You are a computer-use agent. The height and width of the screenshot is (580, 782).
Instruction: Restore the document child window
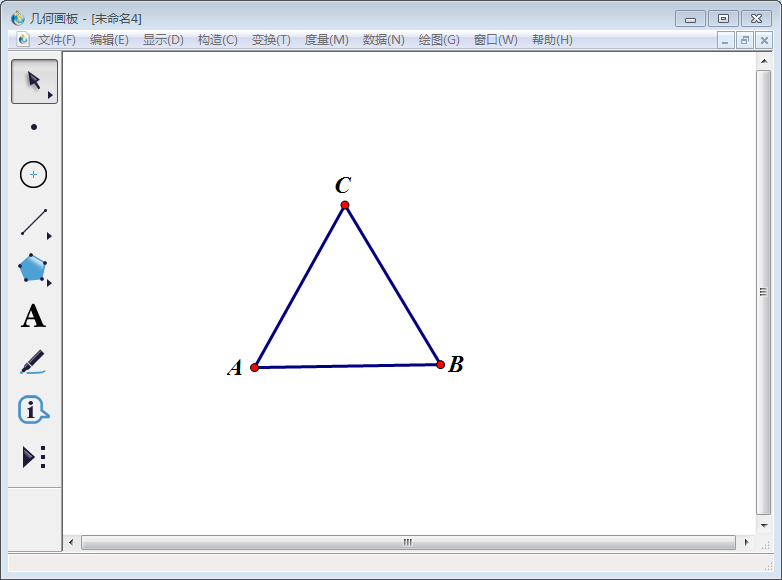coord(745,40)
